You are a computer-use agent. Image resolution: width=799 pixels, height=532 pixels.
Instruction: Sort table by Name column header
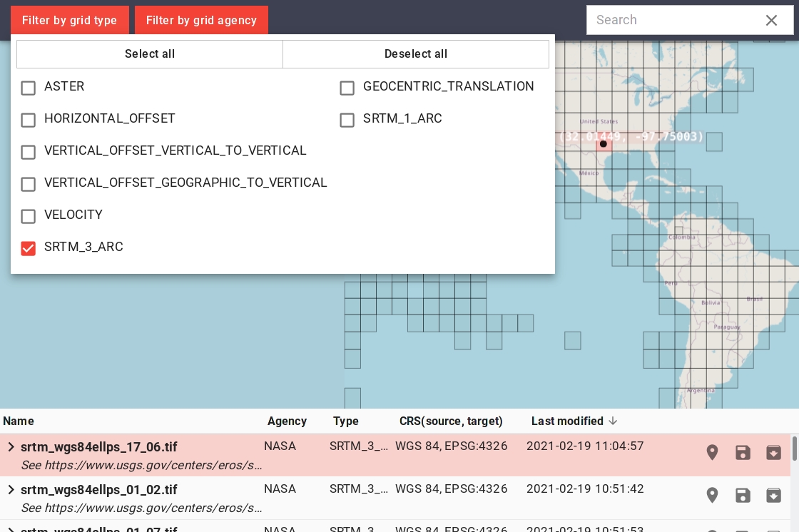click(x=19, y=421)
